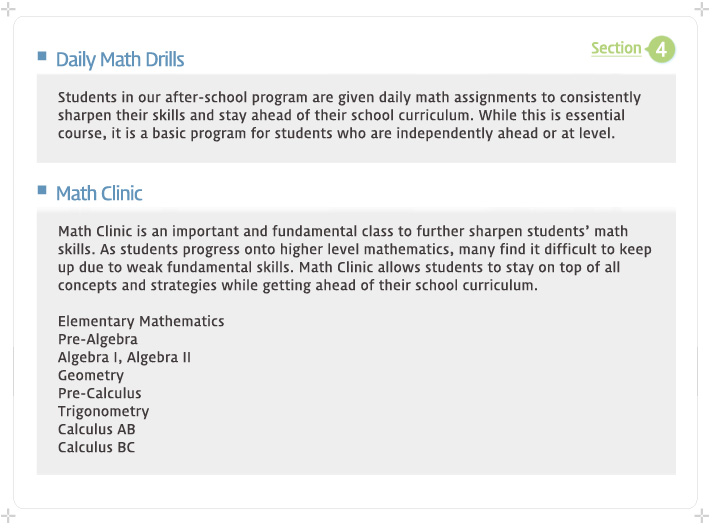The height and width of the screenshot is (530, 712).
Task: Click the Daily Math Drills description paragraph
Action: pyautogui.click(x=349, y=115)
